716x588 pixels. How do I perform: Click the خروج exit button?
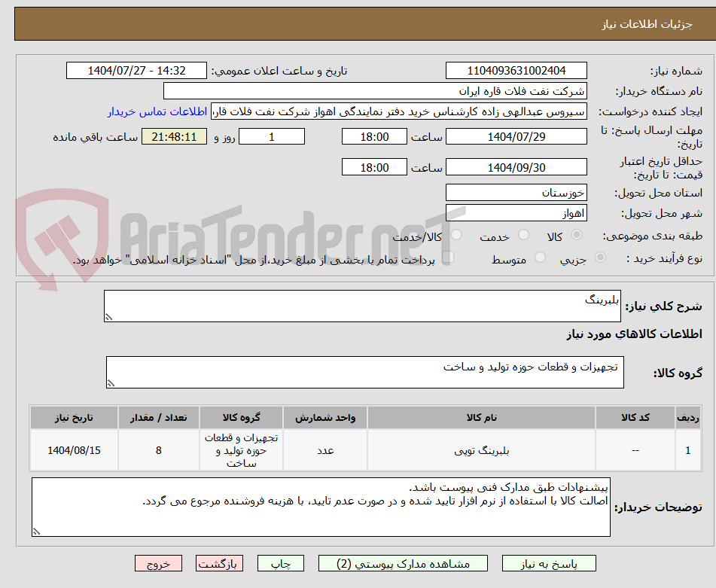[x=158, y=563]
